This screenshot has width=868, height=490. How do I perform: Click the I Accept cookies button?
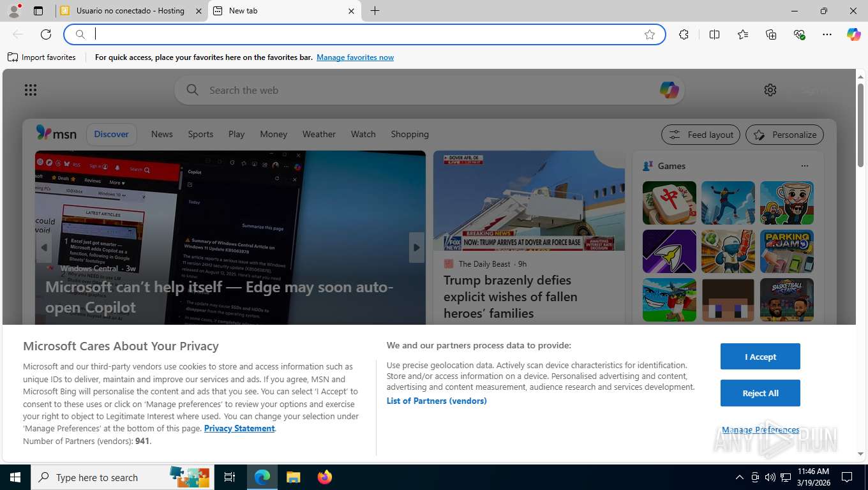coord(760,357)
